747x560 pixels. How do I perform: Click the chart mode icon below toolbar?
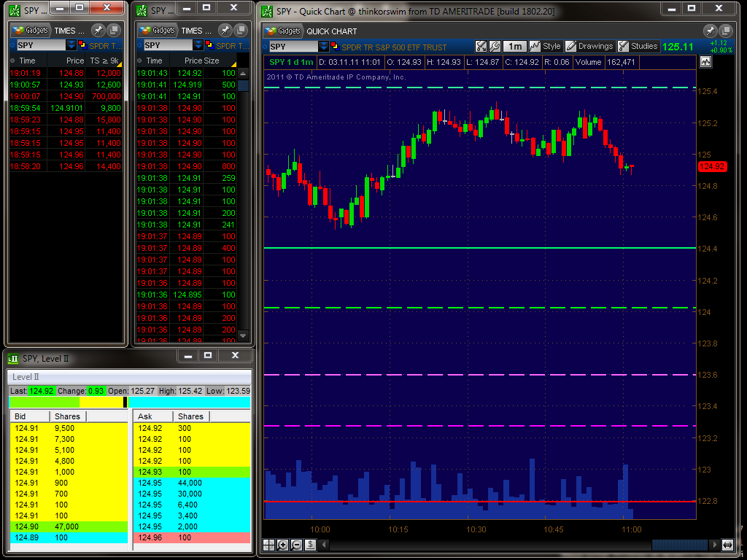(705, 62)
